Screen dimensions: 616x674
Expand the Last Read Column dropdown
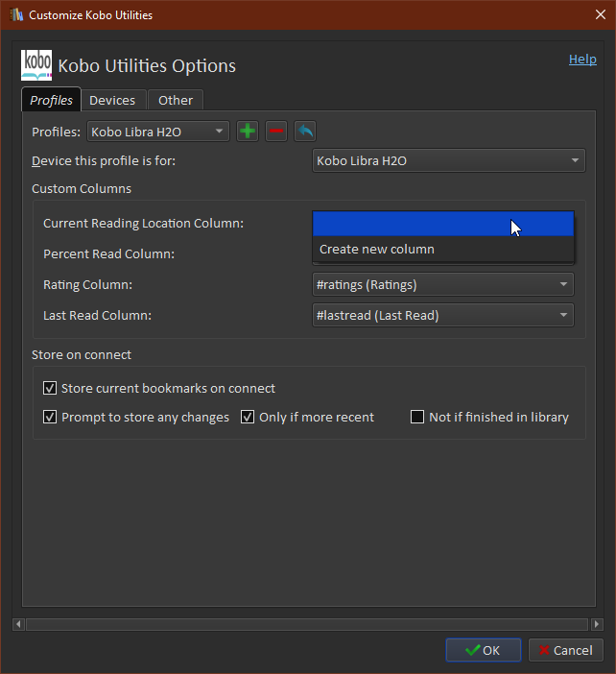443,315
